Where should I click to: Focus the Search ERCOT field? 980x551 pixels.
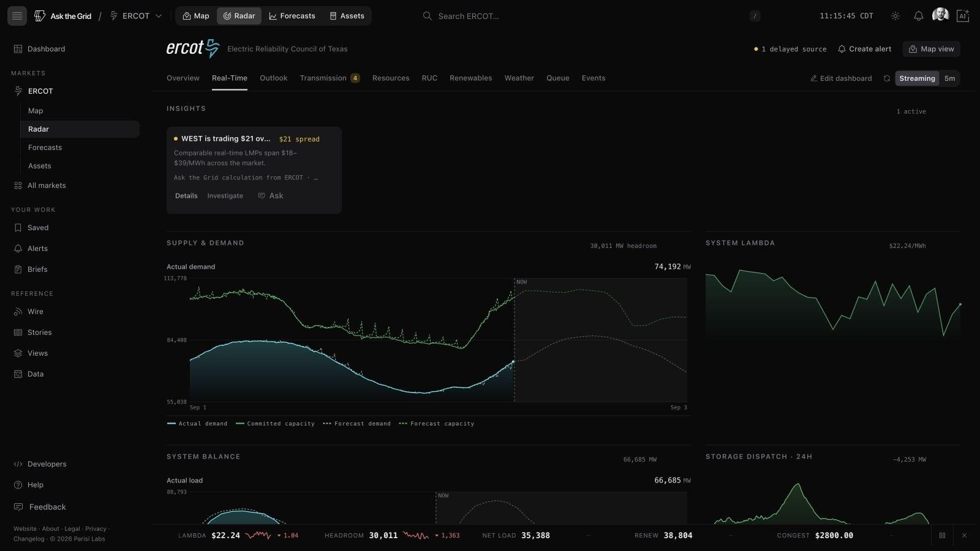coord(591,16)
